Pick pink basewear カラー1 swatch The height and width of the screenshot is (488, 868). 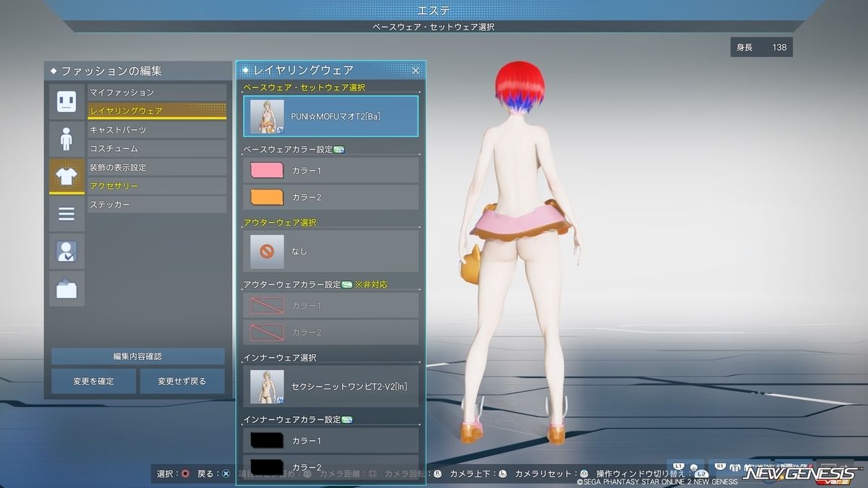click(266, 171)
